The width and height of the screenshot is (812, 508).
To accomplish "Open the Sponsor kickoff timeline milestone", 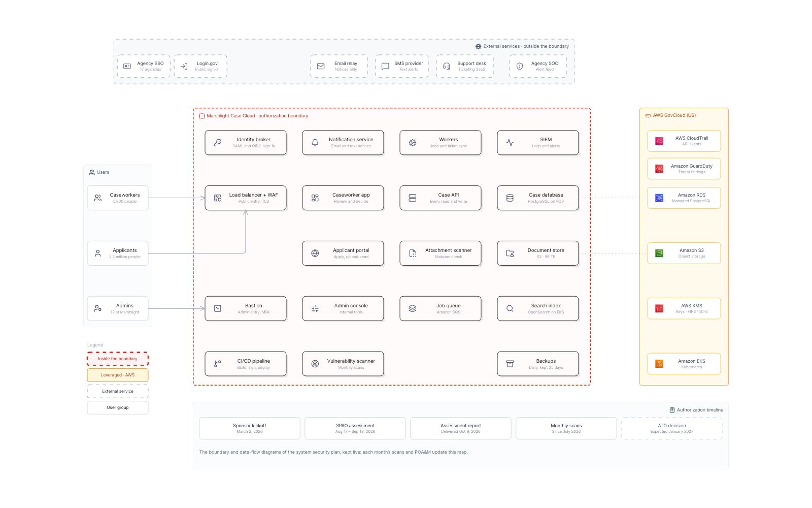I will (250, 429).
